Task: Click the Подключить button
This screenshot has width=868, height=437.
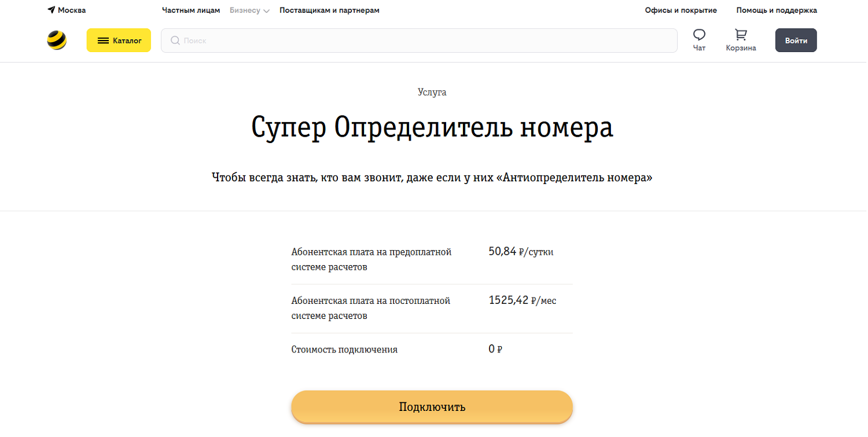Action: [432, 407]
